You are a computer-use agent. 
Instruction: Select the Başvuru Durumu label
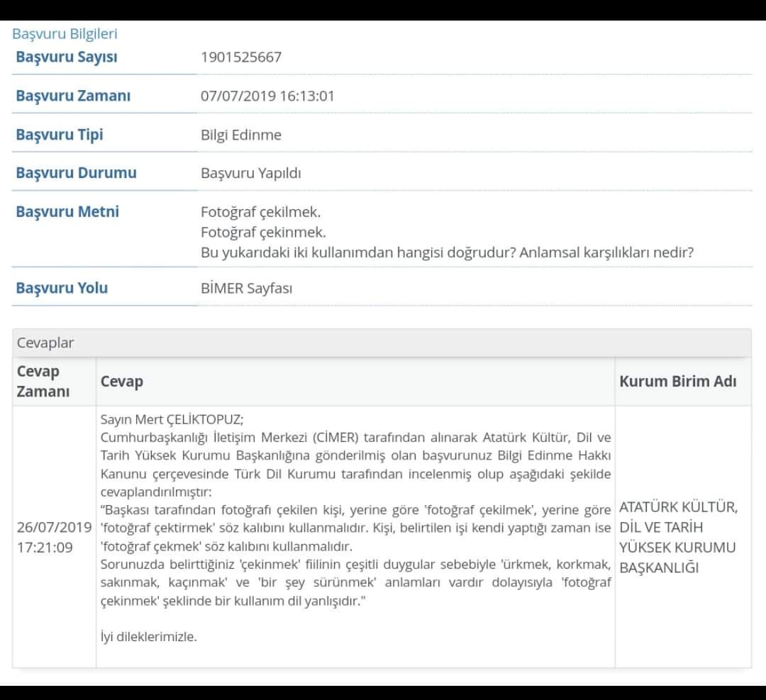pyautogui.click(x=76, y=173)
